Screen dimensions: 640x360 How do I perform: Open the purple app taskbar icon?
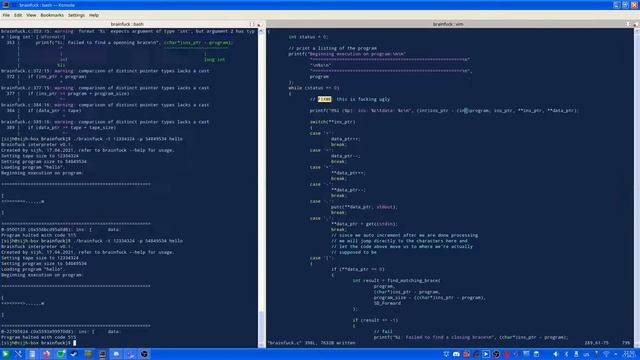(131, 354)
